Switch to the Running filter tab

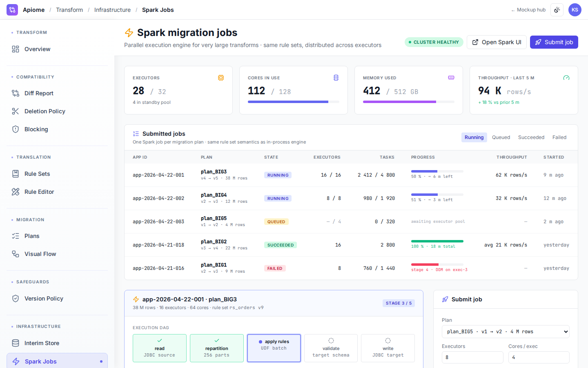click(x=474, y=137)
